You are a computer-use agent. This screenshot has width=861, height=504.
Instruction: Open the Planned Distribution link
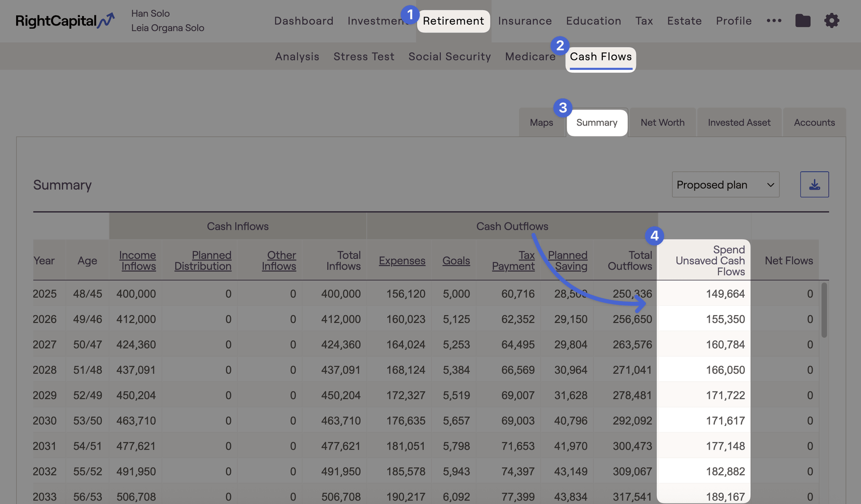coord(203,261)
